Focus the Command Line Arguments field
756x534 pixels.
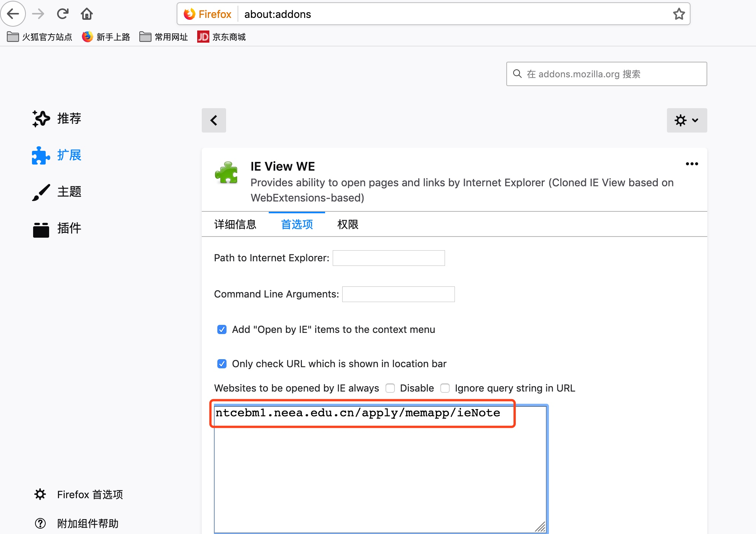point(399,294)
